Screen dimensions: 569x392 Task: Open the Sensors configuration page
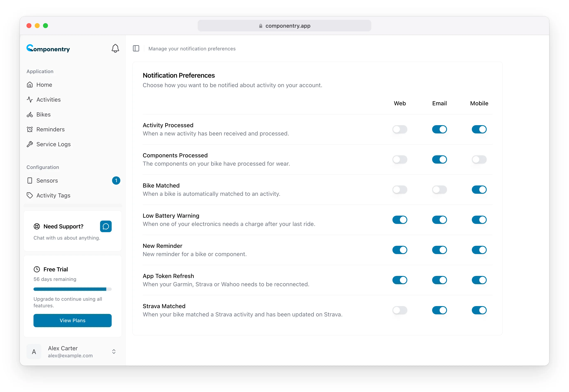pyautogui.click(x=73, y=181)
